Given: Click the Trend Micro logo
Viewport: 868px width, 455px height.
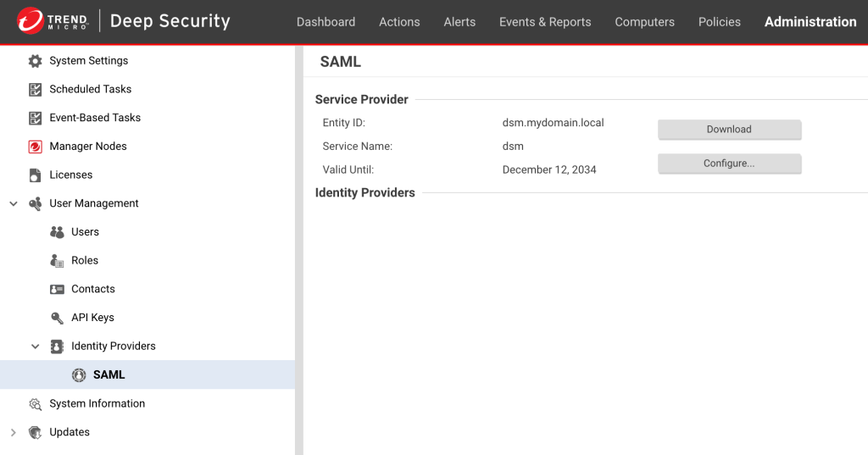Looking at the screenshot, I should coord(53,21).
